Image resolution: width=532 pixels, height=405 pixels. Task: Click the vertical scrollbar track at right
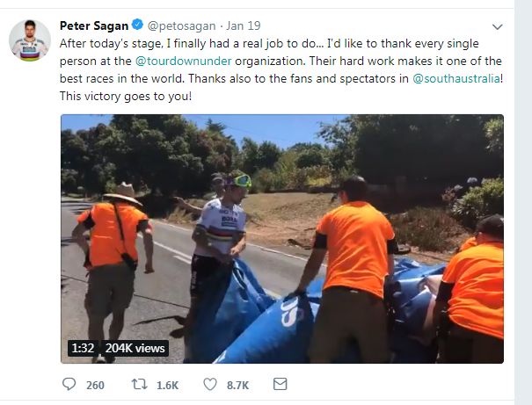(523, 202)
